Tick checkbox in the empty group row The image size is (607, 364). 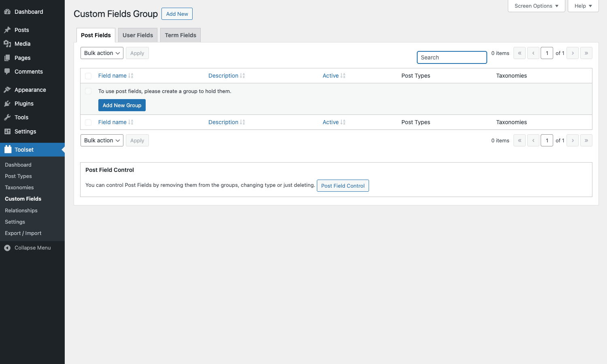point(88,91)
